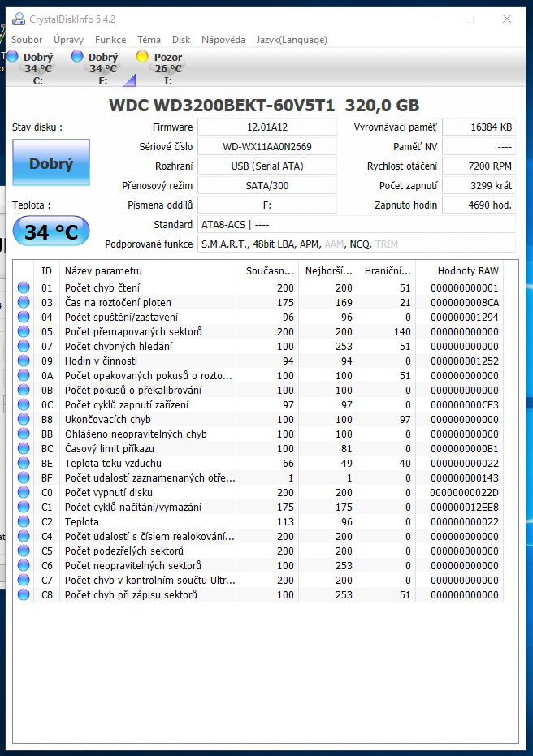533x756 pixels.
Task: Open the Úpravy menu
Action: (x=68, y=40)
